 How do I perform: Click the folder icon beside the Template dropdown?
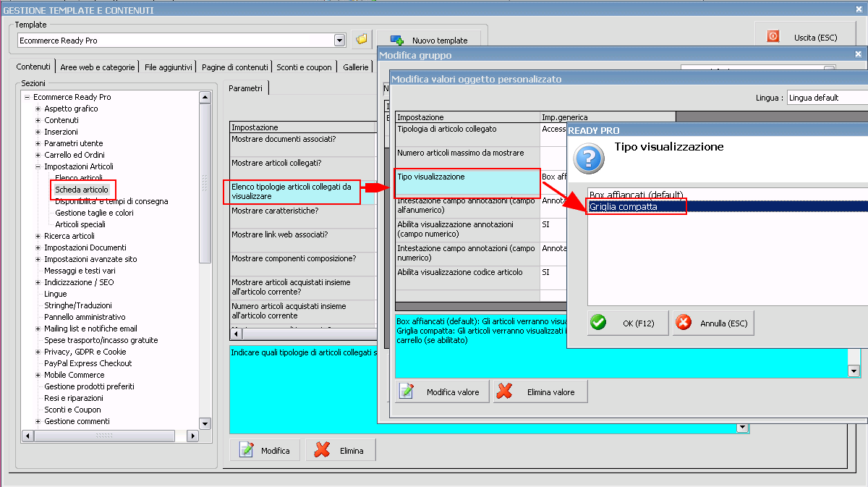point(362,40)
